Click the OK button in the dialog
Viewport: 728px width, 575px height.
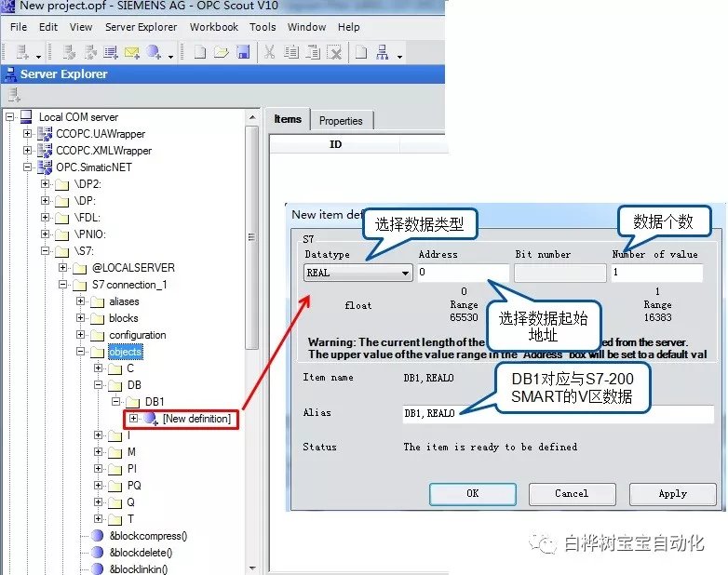point(472,493)
